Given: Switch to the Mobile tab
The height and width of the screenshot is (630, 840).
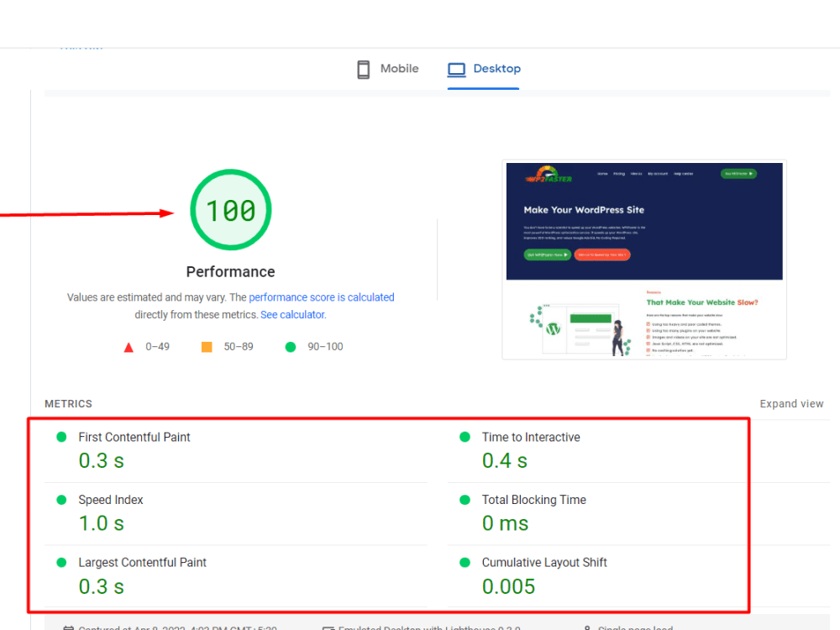Looking at the screenshot, I should tap(388, 69).
